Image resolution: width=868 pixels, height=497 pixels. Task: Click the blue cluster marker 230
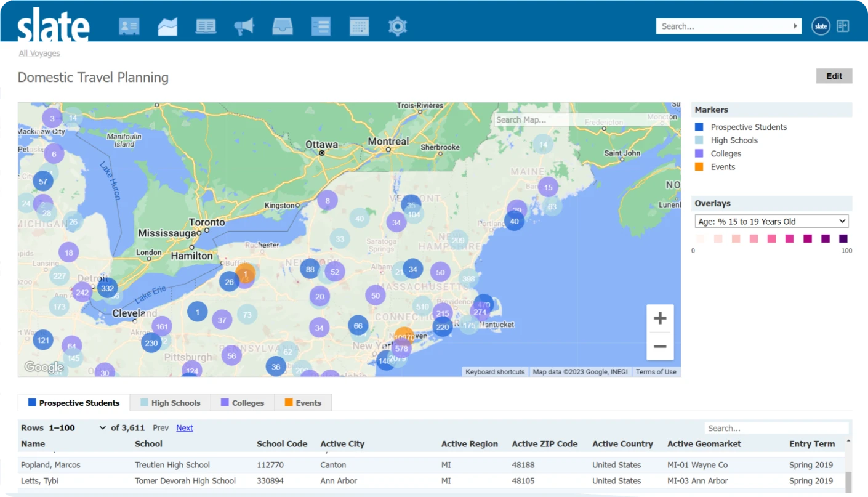coord(151,343)
